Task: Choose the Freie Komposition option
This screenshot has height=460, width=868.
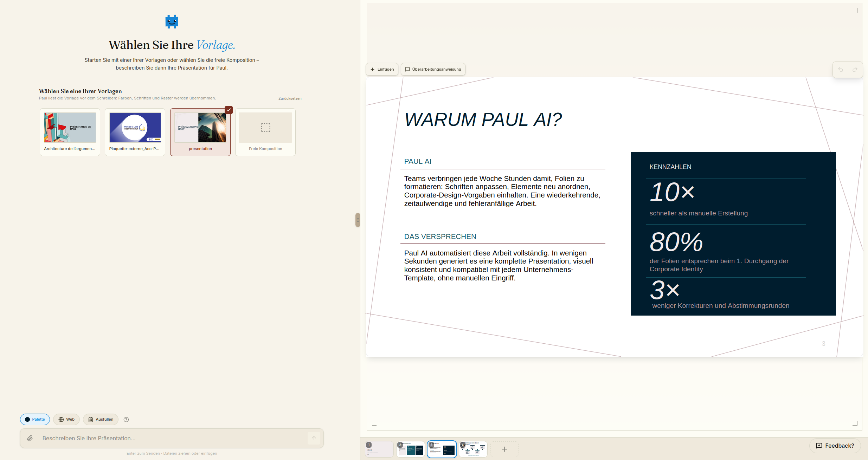Action: click(x=265, y=132)
